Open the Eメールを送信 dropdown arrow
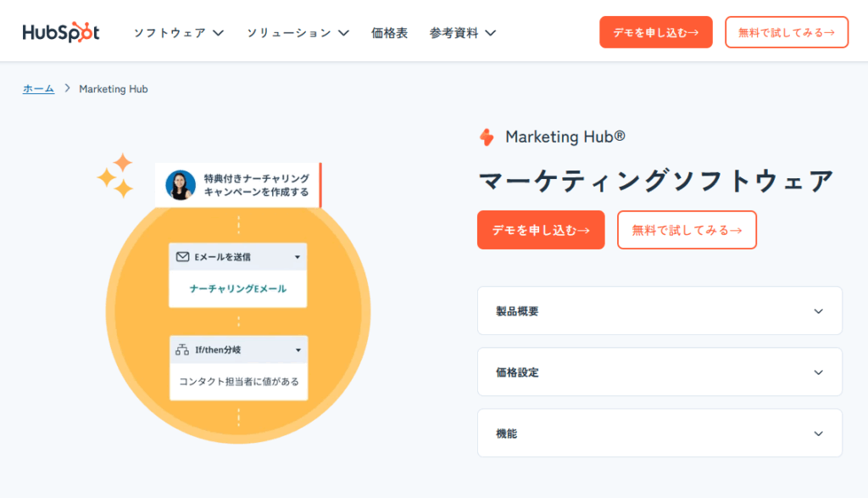 (298, 257)
